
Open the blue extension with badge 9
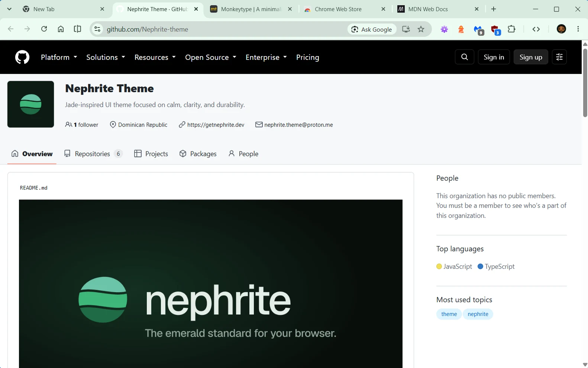(x=478, y=30)
